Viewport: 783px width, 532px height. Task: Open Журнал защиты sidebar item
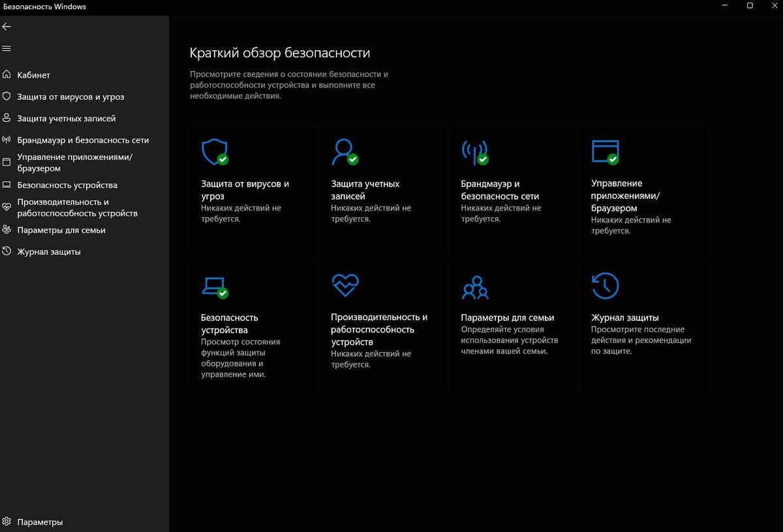84,251
